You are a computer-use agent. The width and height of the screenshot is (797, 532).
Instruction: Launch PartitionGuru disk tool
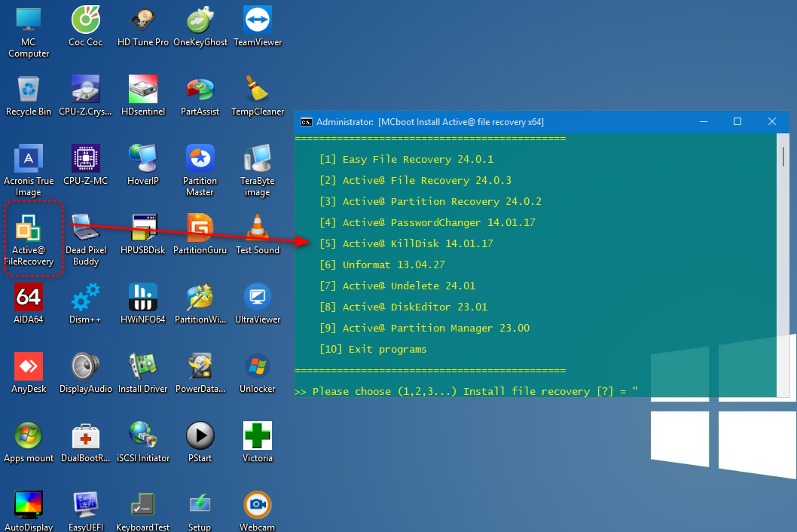coord(200,230)
